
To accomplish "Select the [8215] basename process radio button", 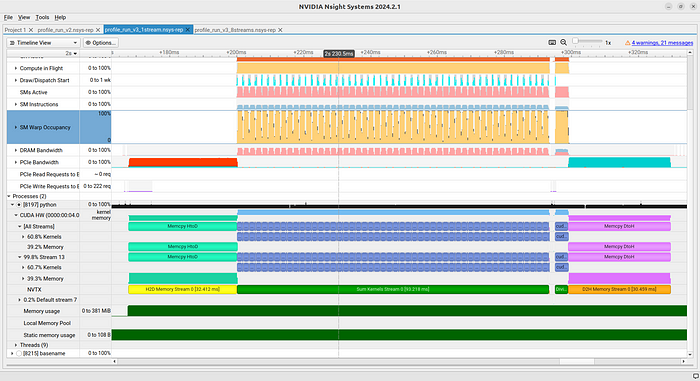I will [19, 353].
